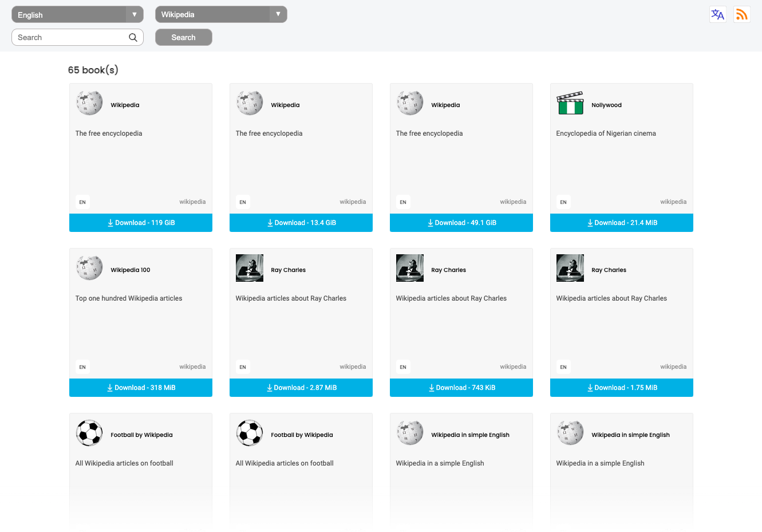The width and height of the screenshot is (762, 532).
Task: Click 'Top one hundred Wikipedia articles' description
Action: [129, 298]
